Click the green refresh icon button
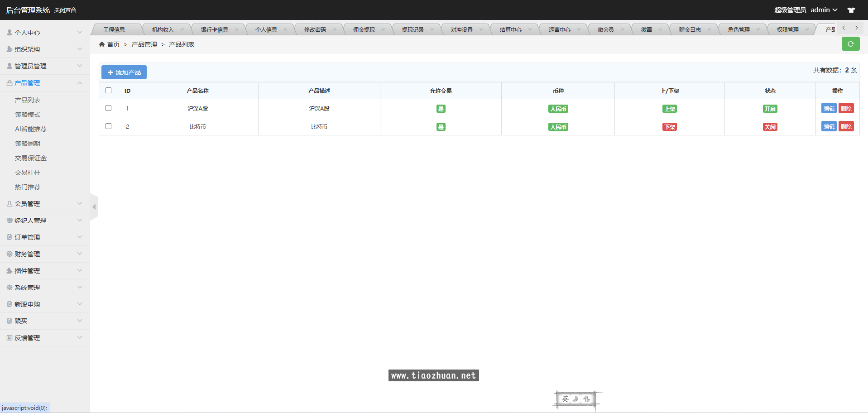Image resolution: width=868 pixels, height=413 pixels. [850, 44]
